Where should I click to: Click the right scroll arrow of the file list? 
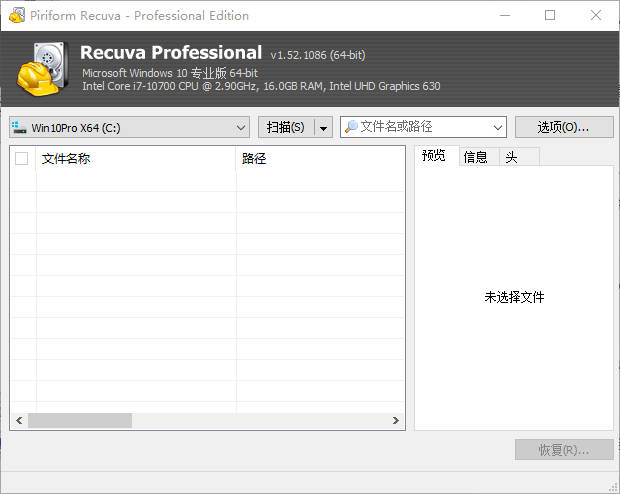pos(396,420)
